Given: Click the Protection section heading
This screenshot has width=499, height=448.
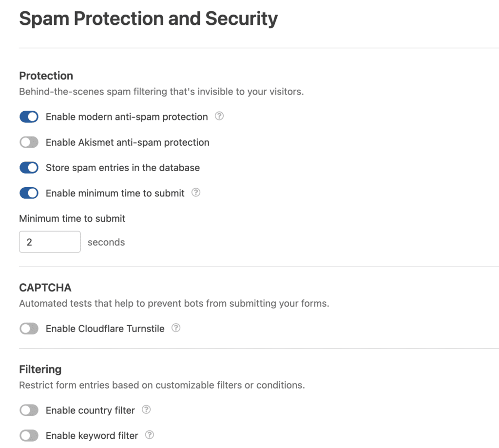Looking at the screenshot, I should [46, 76].
